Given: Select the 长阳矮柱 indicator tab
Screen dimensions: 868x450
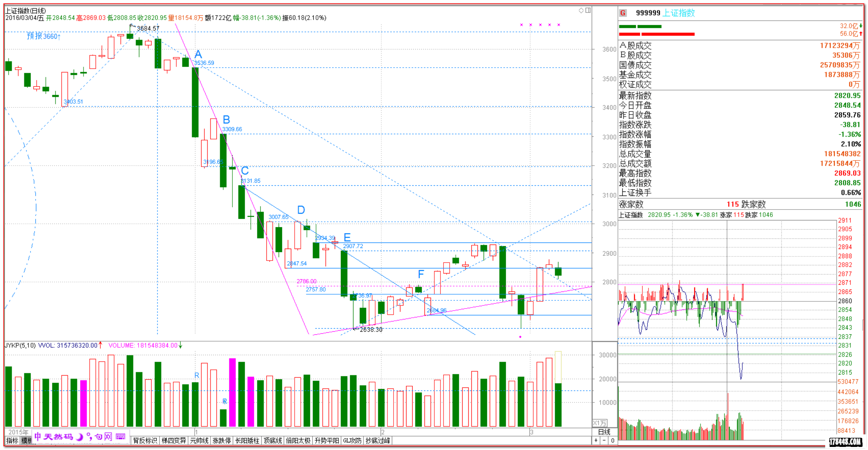Looking at the screenshot, I should coord(247,440).
